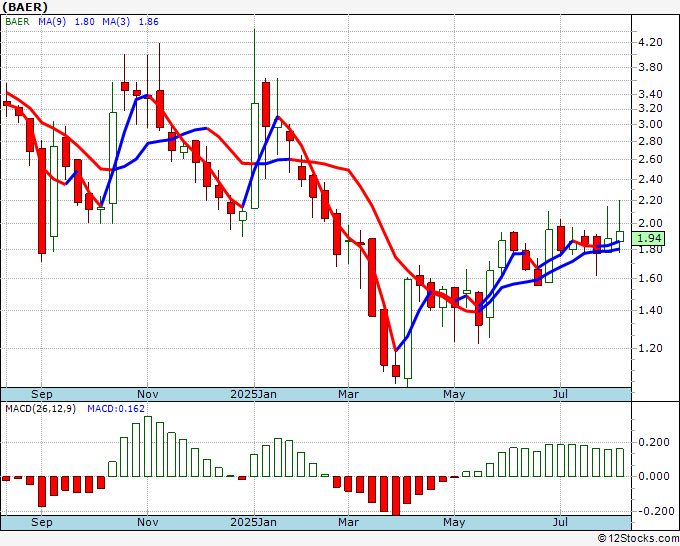The image size is (680, 546).
Task: Click the MACD(26,12,9) indicator label
Action: click(40, 409)
